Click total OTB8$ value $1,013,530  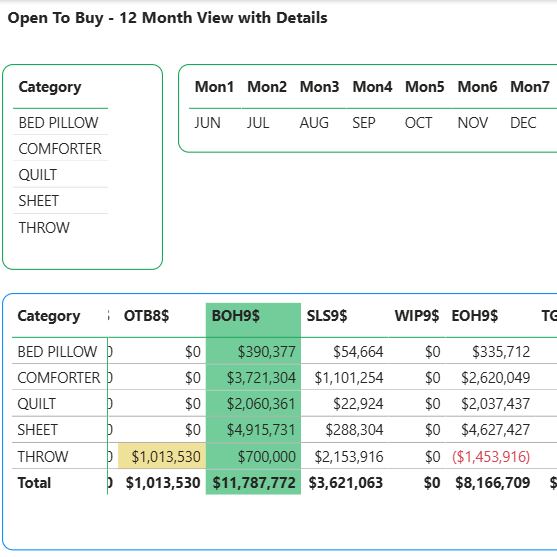(163, 483)
